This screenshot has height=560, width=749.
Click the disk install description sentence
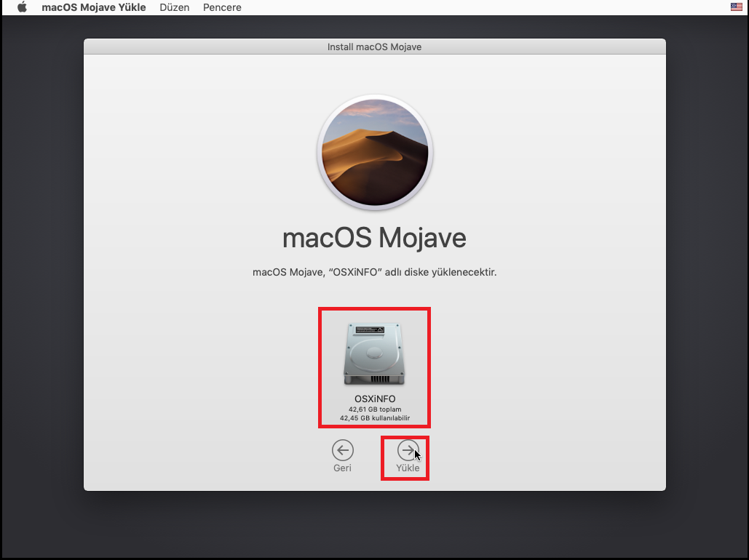coord(374,273)
